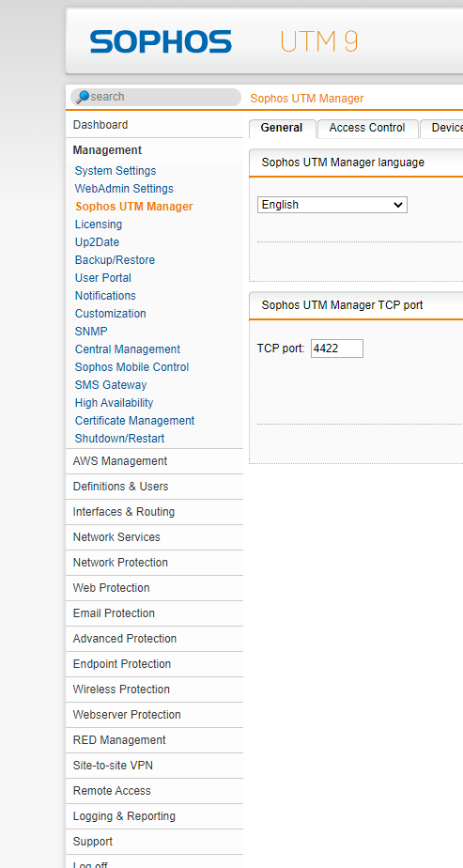Image resolution: width=463 pixels, height=868 pixels.
Task: Expand the Site-to-site VPN section
Action: (154, 766)
